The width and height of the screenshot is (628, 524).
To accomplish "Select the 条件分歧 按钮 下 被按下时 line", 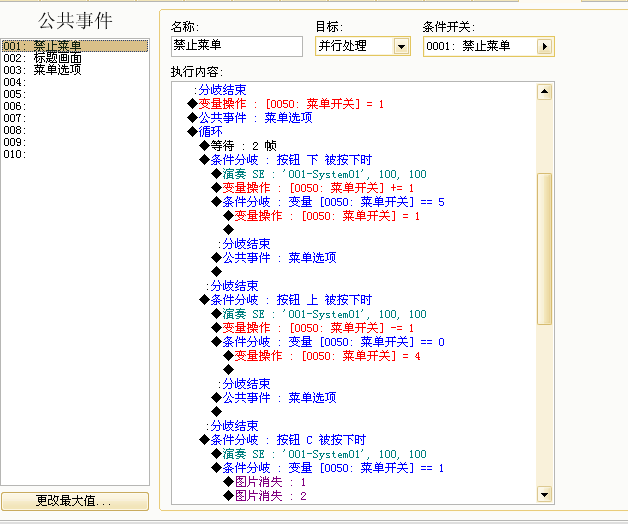I will (x=286, y=160).
